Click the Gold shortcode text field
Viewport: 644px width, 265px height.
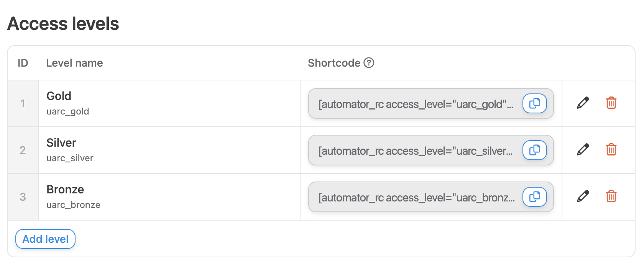tap(416, 104)
